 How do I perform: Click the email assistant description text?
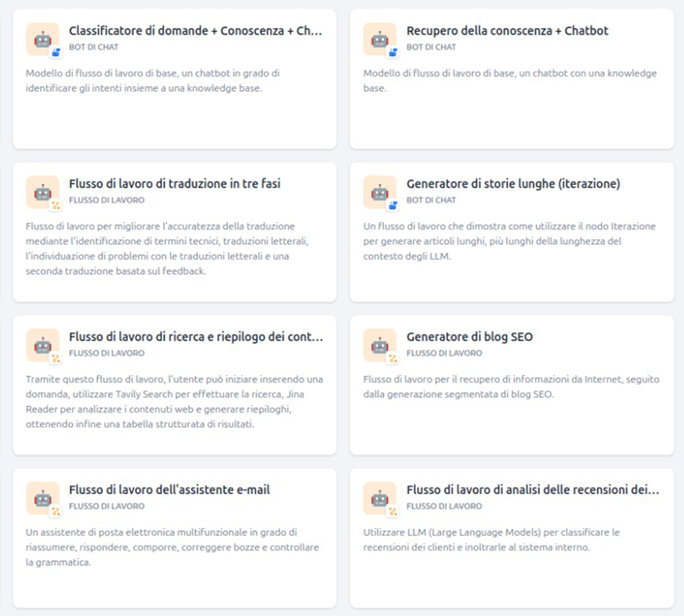(172, 547)
